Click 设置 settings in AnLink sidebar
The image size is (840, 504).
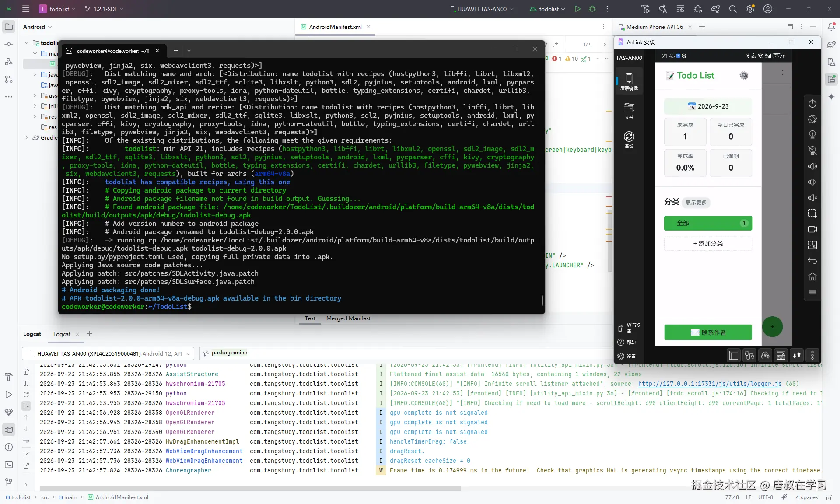[626, 356]
